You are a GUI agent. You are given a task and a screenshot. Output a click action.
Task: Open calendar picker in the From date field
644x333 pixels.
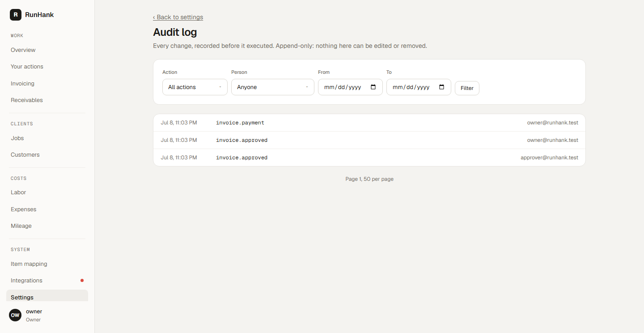373,87
